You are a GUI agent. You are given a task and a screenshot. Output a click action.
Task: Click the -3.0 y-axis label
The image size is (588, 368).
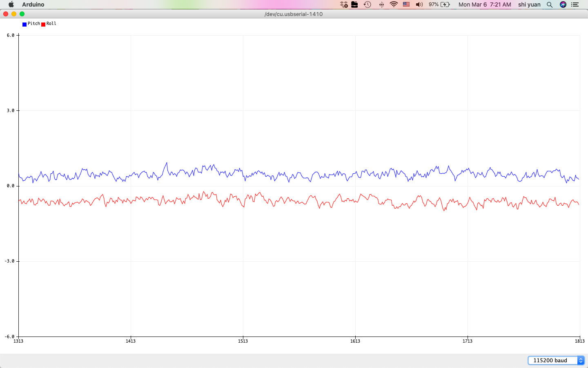pos(9,261)
